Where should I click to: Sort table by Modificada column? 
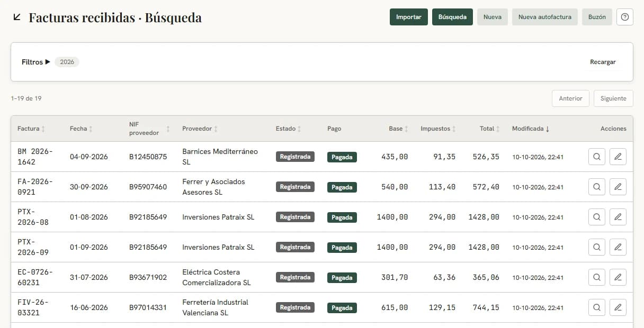coord(531,129)
